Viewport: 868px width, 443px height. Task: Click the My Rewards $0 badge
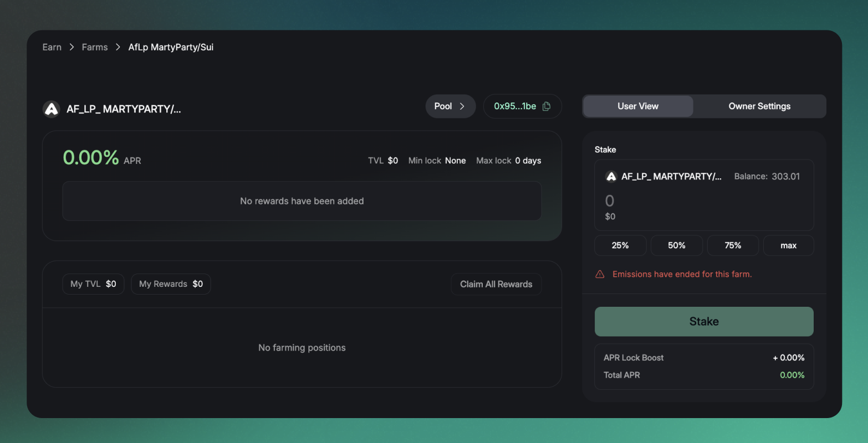[x=171, y=284]
